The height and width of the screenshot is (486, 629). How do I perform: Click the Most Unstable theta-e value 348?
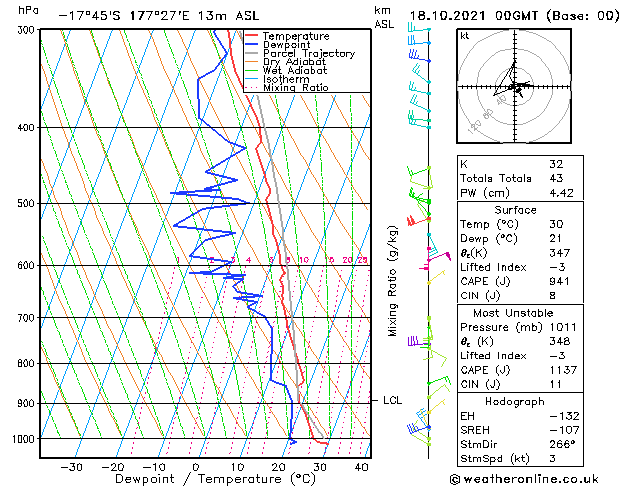coord(560,342)
